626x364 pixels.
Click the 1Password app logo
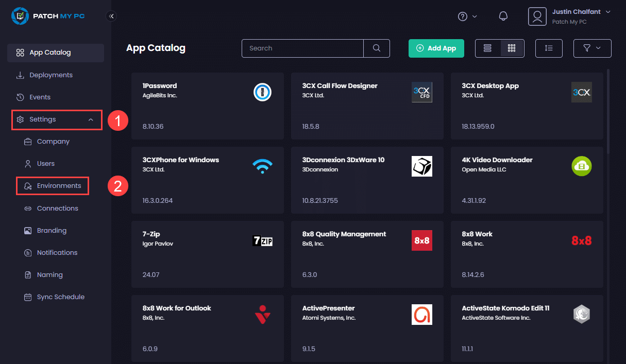click(262, 92)
